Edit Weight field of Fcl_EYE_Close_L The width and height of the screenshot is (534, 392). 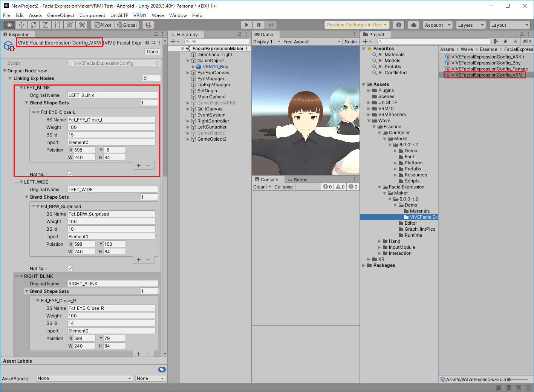click(111, 127)
